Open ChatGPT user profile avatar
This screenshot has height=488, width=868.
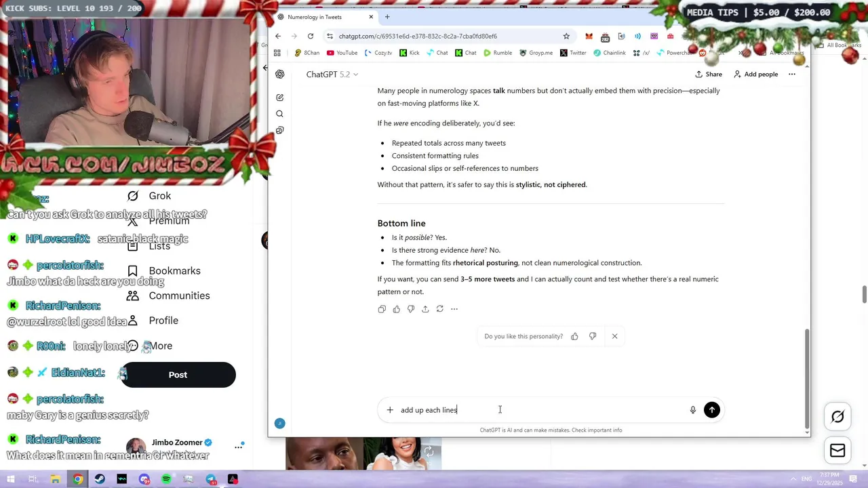pyautogui.click(x=279, y=424)
